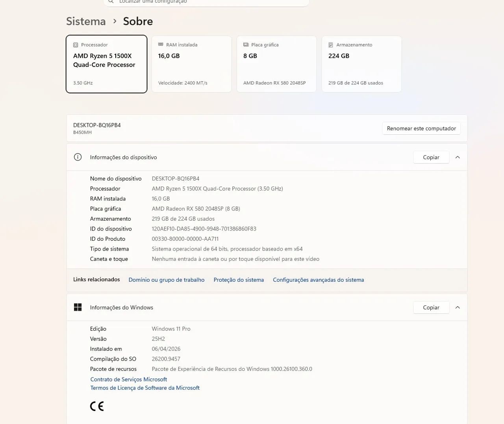Click the product ID 00330-80000-00000-AA711
This screenshot has width=504, height=424.
(x=185, y=239)
